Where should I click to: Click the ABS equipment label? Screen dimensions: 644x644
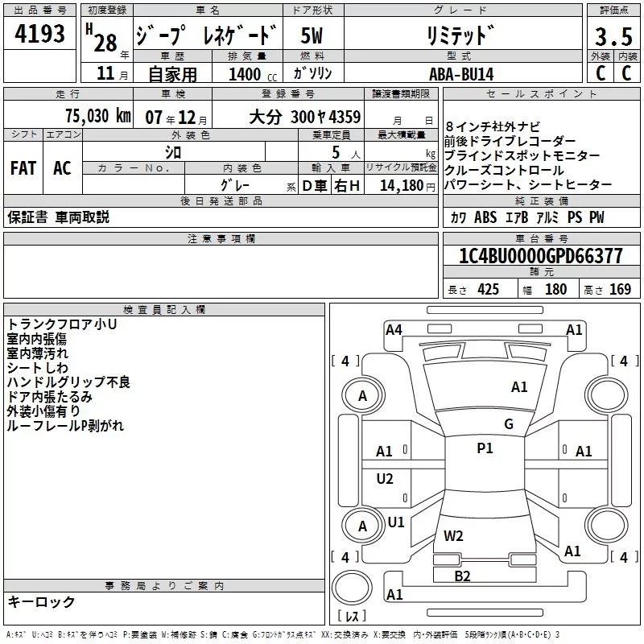click(x=485, y=217)
